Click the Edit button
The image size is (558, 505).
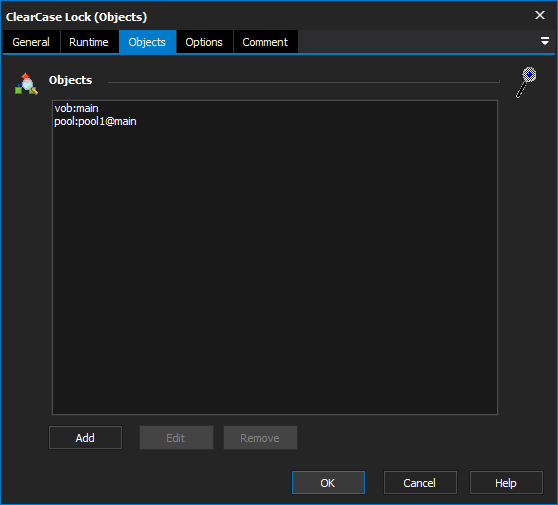[x=176, y=438]
